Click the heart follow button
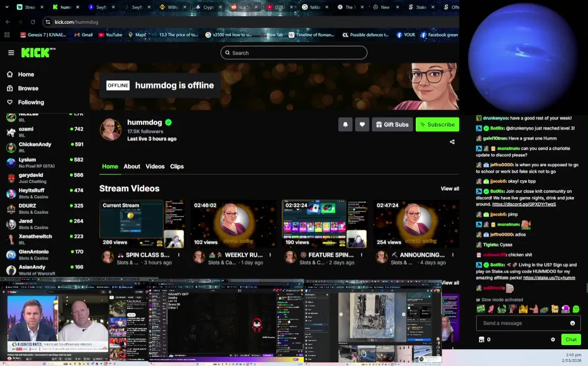Image resolution: width=588 pixels, height=366 pixels. (x=362, y=125)
